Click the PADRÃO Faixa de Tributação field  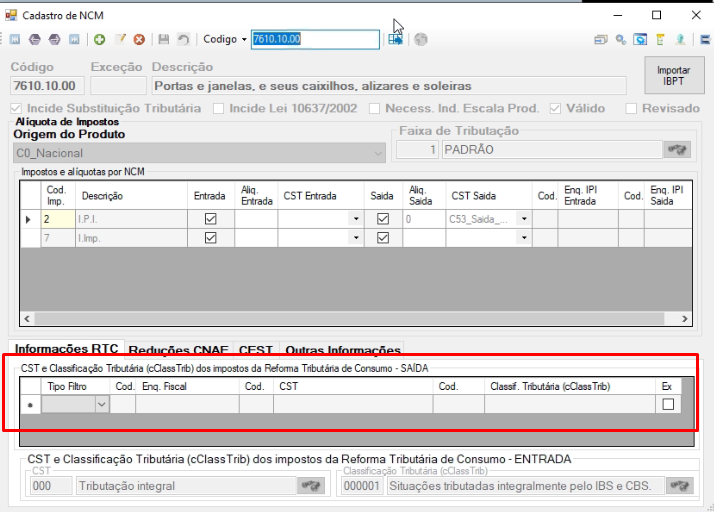point(552,149)
